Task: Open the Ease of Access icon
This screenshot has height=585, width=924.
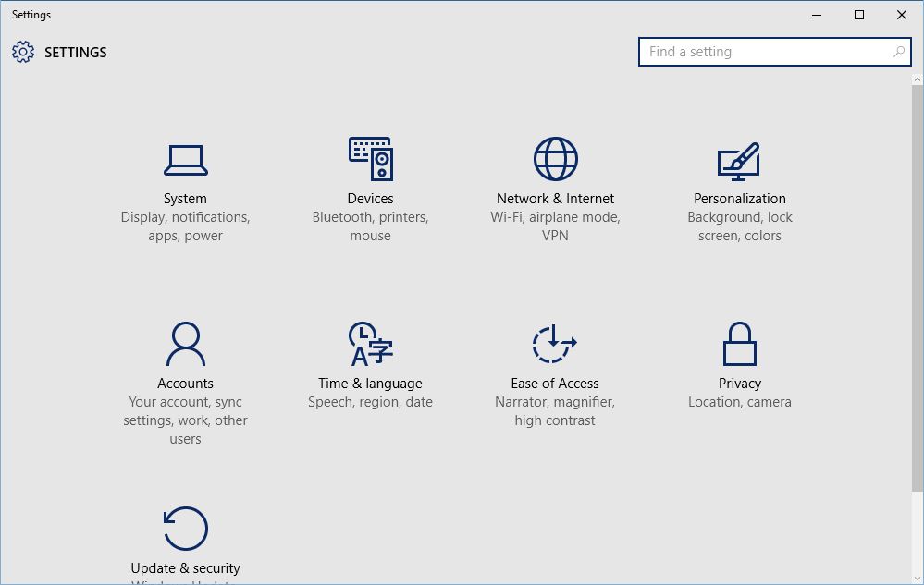Action: pyautogui.click(x=555, y=344)
